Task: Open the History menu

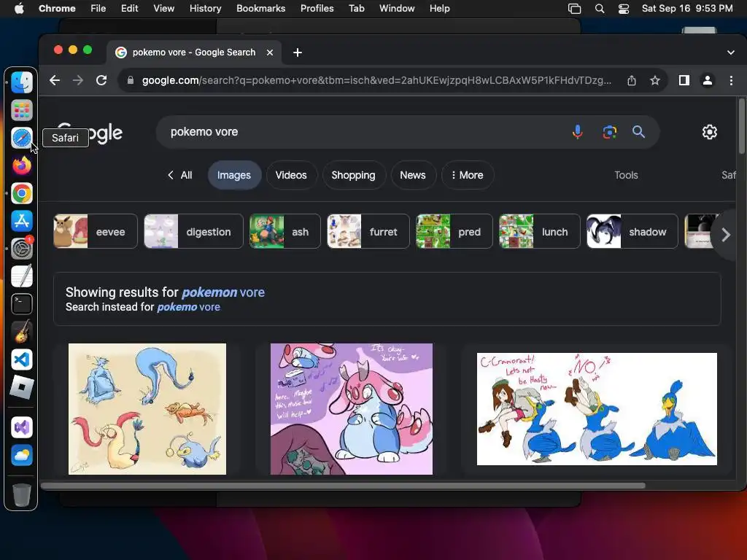Action: 205,9
